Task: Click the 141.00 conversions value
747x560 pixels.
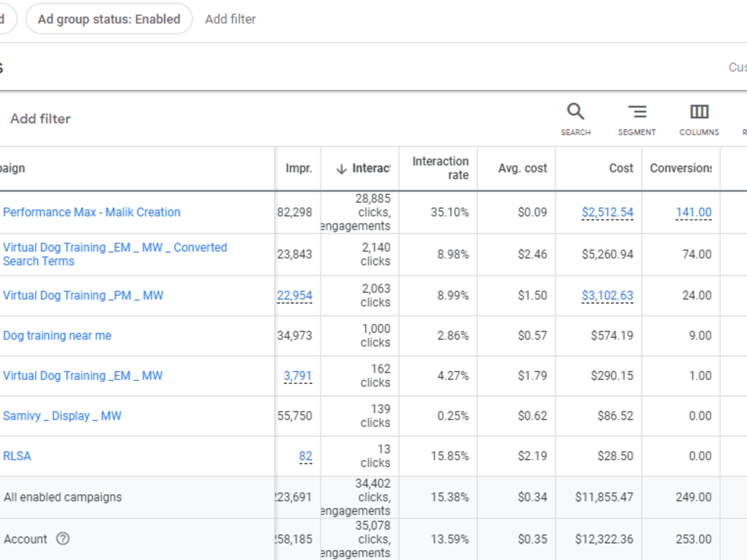Action: click(694, 212)
